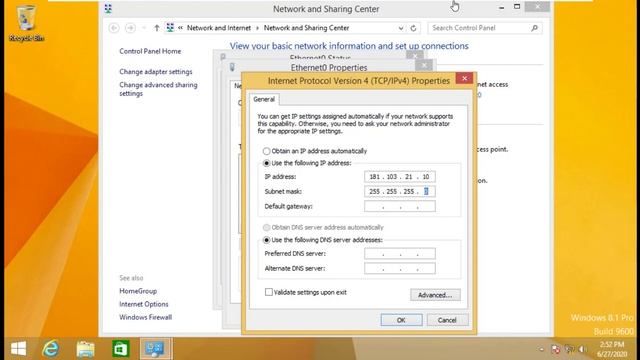Click the taskbar clock showing 2:52 PM

pos(611,349)
